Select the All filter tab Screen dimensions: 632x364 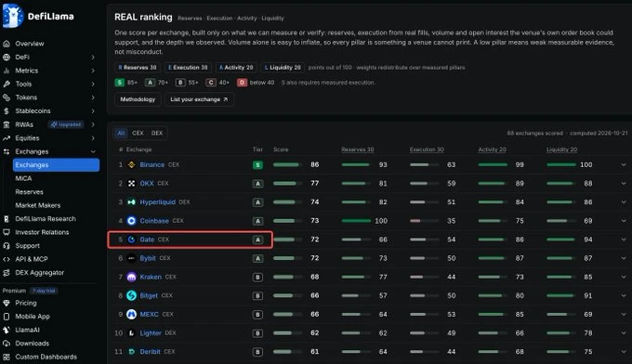click(121, 133)
